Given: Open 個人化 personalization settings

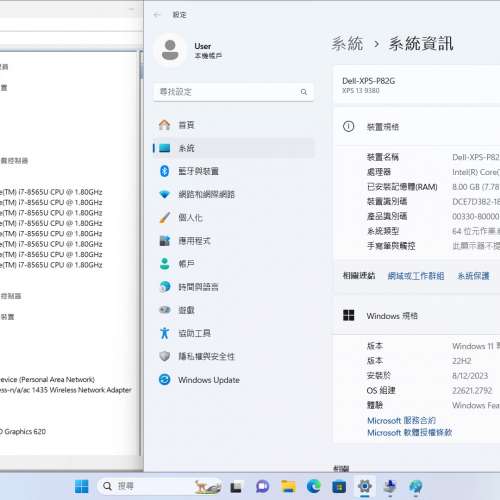Looking at the screenshot, I should pos(233,218).
